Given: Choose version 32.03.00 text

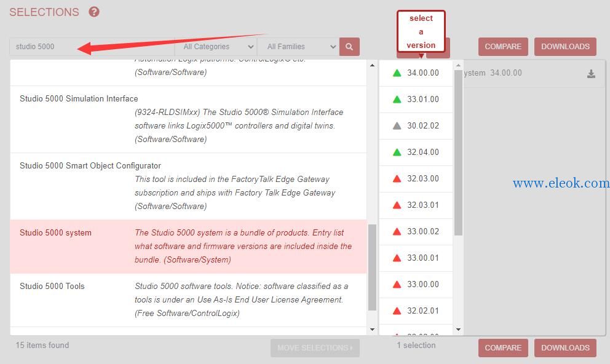Looking at the screenshot, I should (423, 178).
